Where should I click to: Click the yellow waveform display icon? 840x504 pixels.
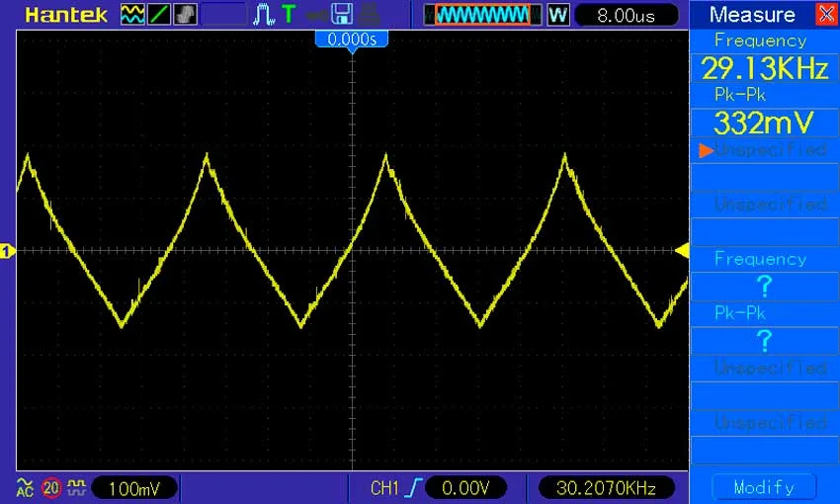[x=131, y=14]
